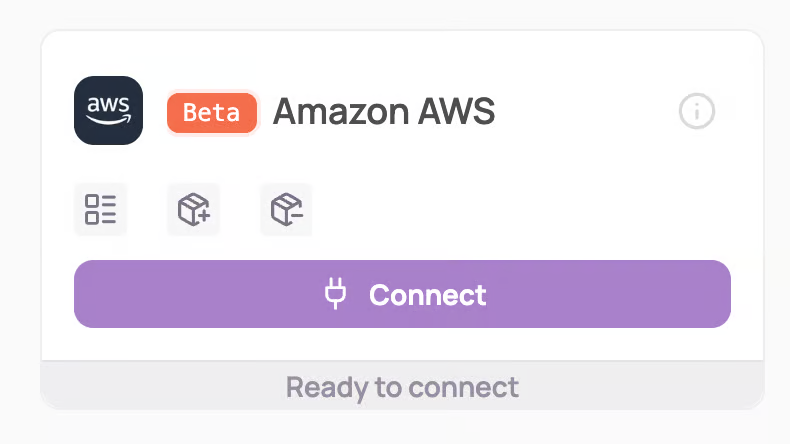Click the Ready to connect status bar

click(x=402, y=386)
